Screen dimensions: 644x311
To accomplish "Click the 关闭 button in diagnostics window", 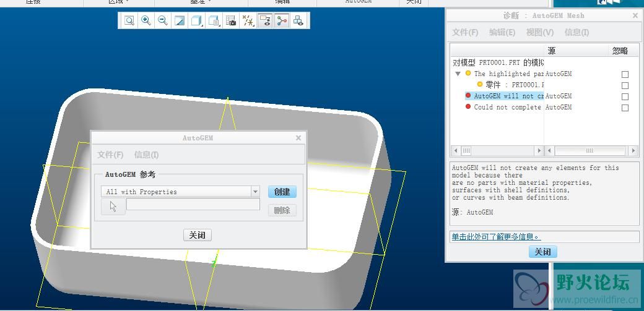I will [x=542, y=252].
